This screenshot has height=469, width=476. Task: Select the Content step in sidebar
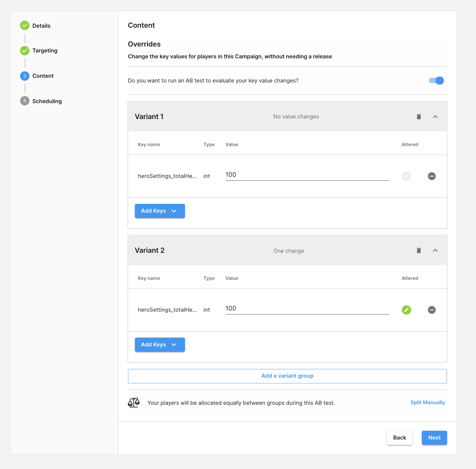[43, 76]
